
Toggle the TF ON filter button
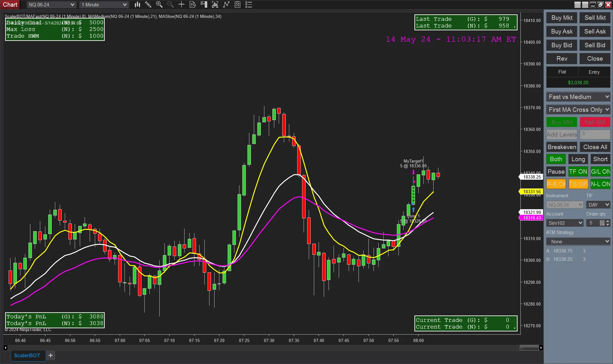[x=578, y=172]
